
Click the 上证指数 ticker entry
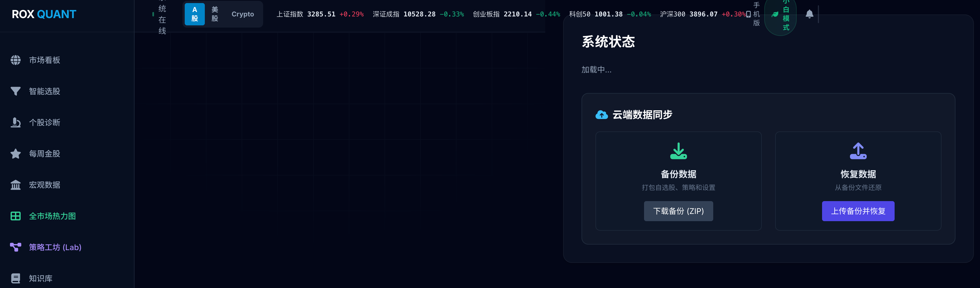pos(320,14)
